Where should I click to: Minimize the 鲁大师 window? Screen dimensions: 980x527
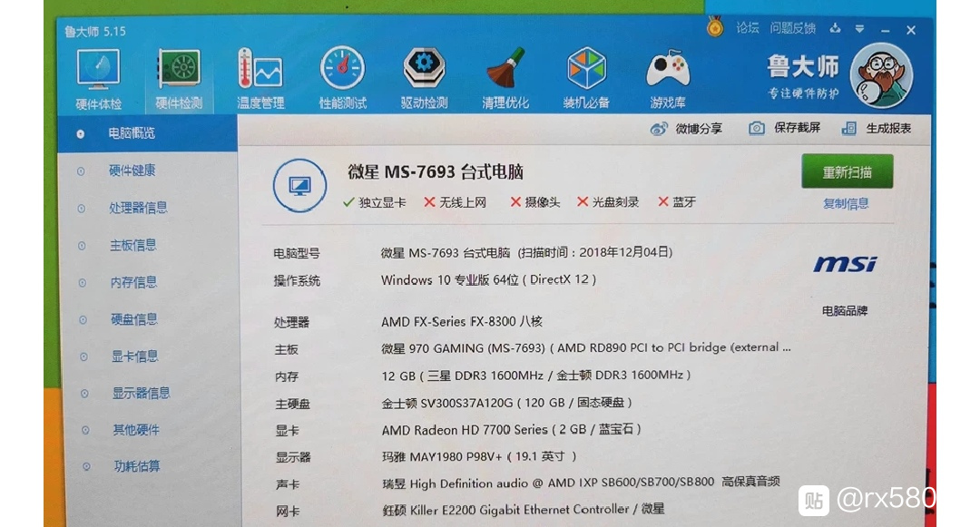pyautogui.click(x=885, y=30)
